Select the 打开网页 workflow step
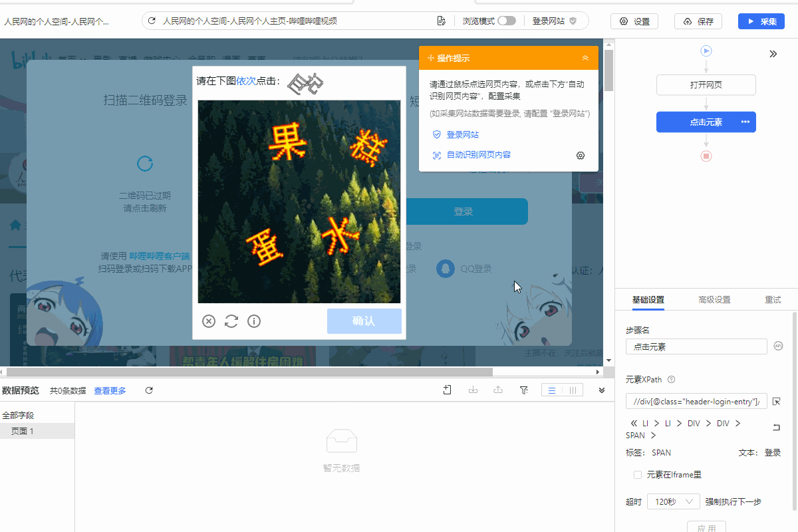Image resolution: width=798 pixels, height=532 pixels. (706, 85)
